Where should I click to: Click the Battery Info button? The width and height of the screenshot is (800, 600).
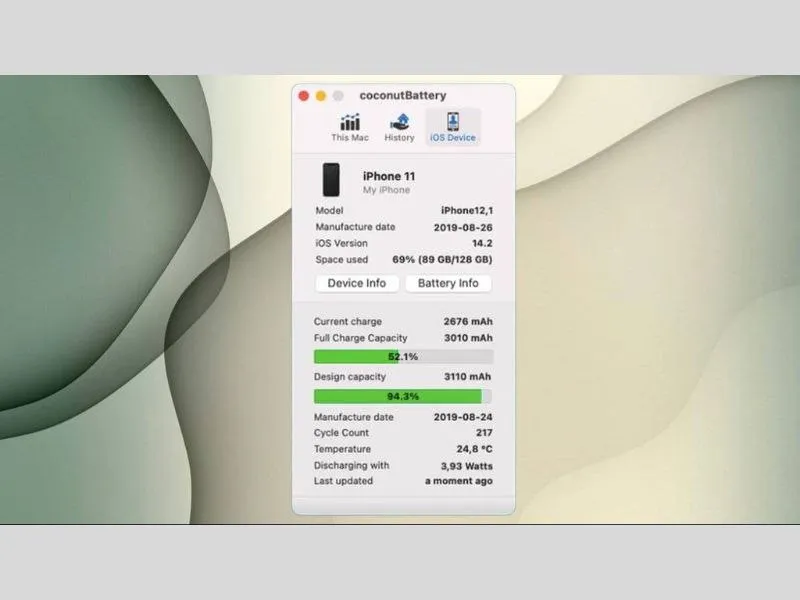(448, 283)
